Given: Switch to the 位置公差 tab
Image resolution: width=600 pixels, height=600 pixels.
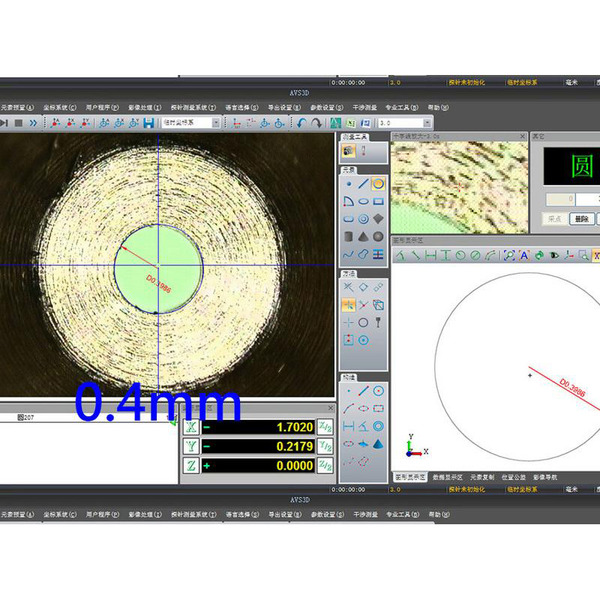Looking at the screenshot, I should point(514,477).
